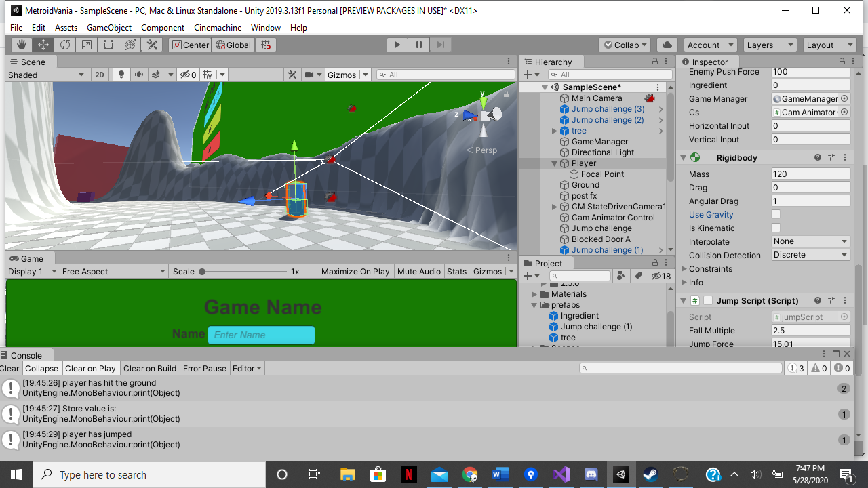
Task: Open the GameObject menu
Action: pos(109,28)
